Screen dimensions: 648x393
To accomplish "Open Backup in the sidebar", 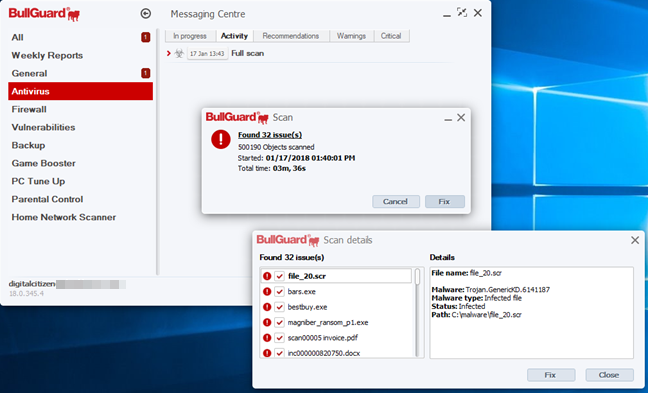I will (81, 145).
